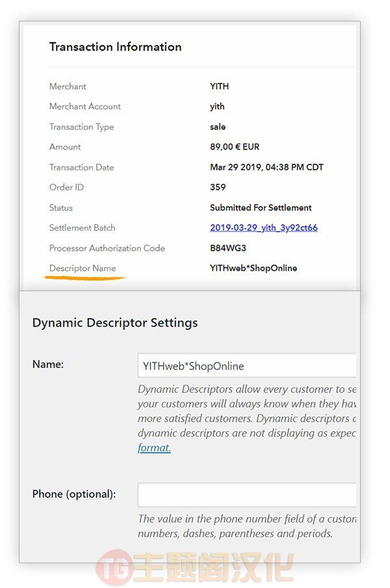Click the Transaction Type value sale
Viewport: 390px width, 588px height.
click(218, 127)
